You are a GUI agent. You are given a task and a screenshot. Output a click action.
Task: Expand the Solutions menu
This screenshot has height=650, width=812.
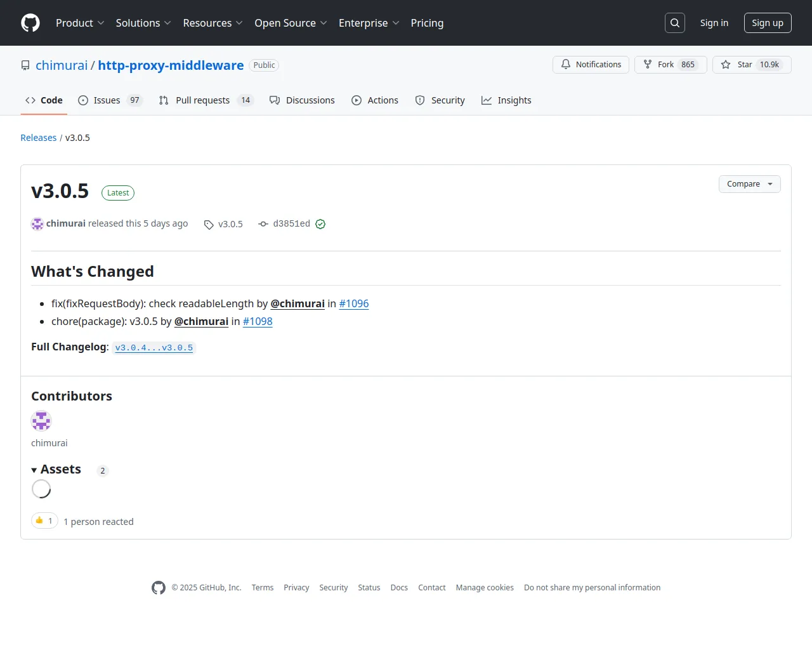(143, 23)
